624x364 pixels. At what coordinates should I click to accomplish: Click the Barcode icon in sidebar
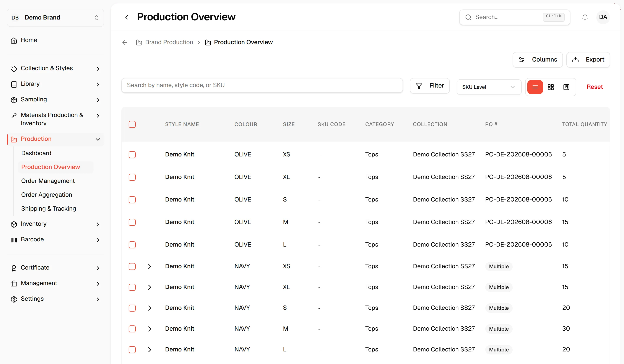tap(14, 240)
